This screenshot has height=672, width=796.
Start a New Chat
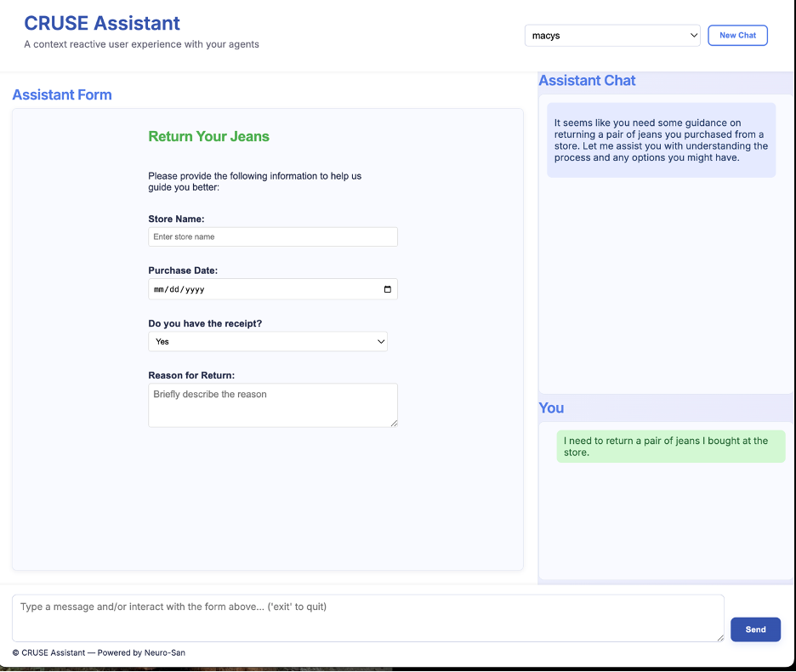click(737, 36)
